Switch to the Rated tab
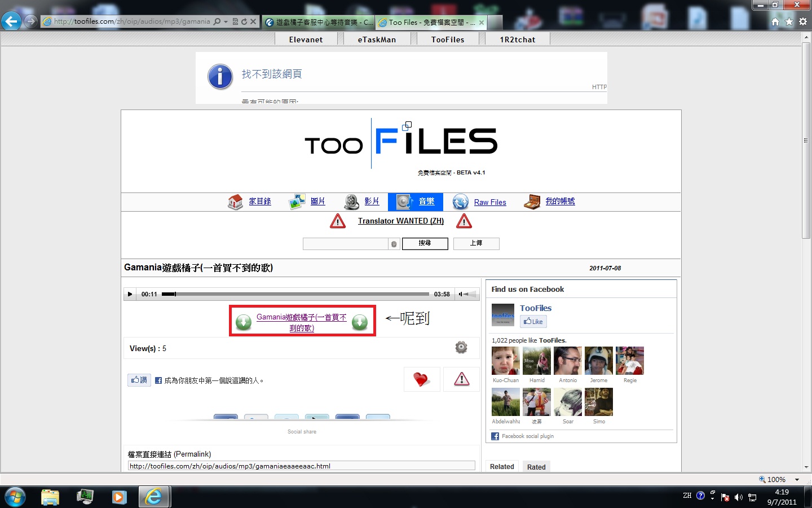The height and width of the screenshot is (508, 812). pyautogui.click(x=536, y=467)
